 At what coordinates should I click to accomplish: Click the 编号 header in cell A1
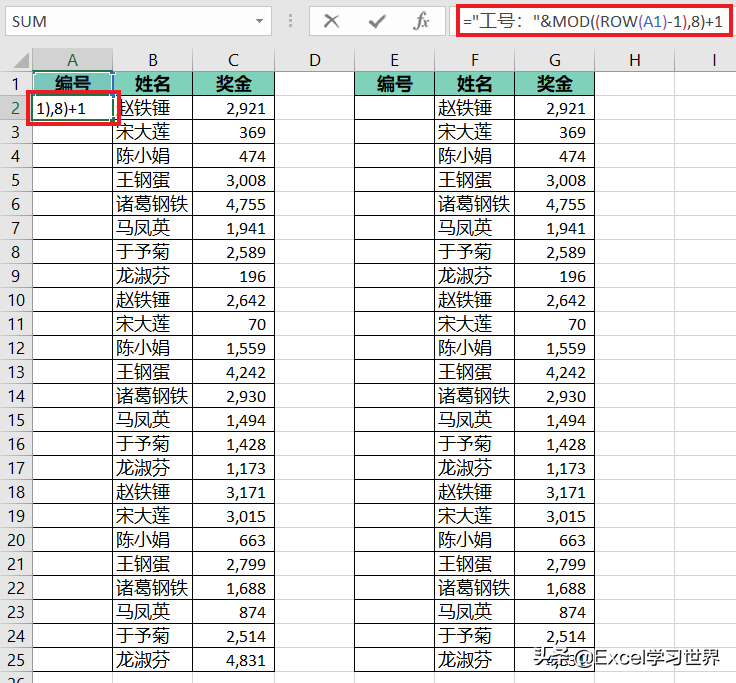tap(73, 84)
